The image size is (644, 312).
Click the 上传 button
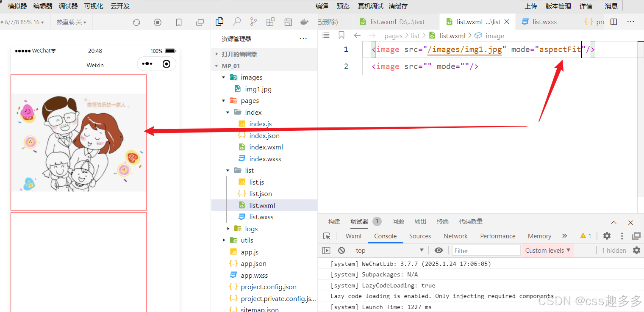[531, 6]
